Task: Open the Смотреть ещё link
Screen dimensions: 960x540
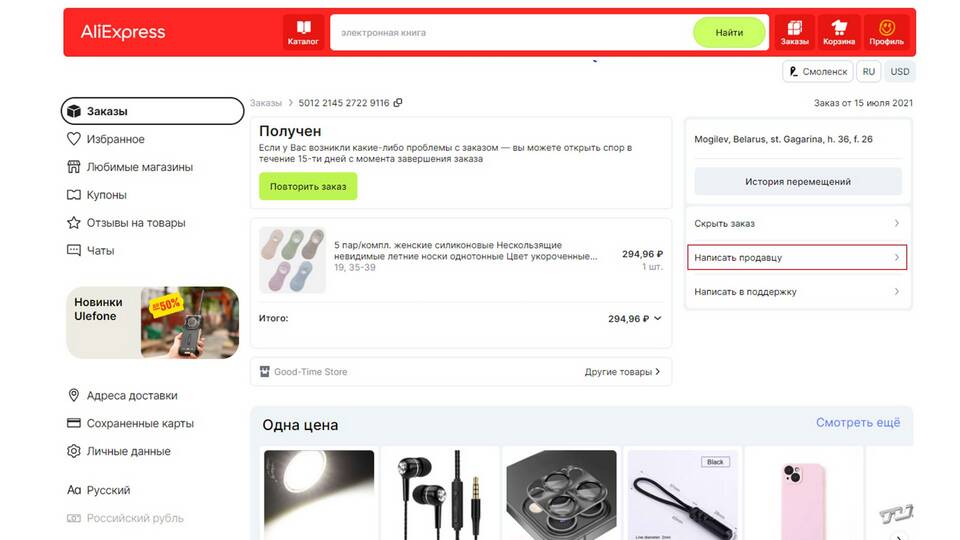Action: point(858,422)
